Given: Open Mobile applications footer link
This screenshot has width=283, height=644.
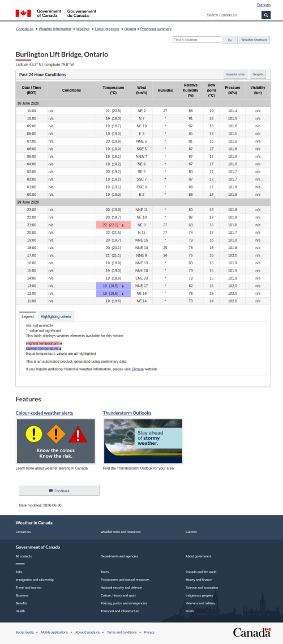Looking at the screenshot, I should 54,633.
